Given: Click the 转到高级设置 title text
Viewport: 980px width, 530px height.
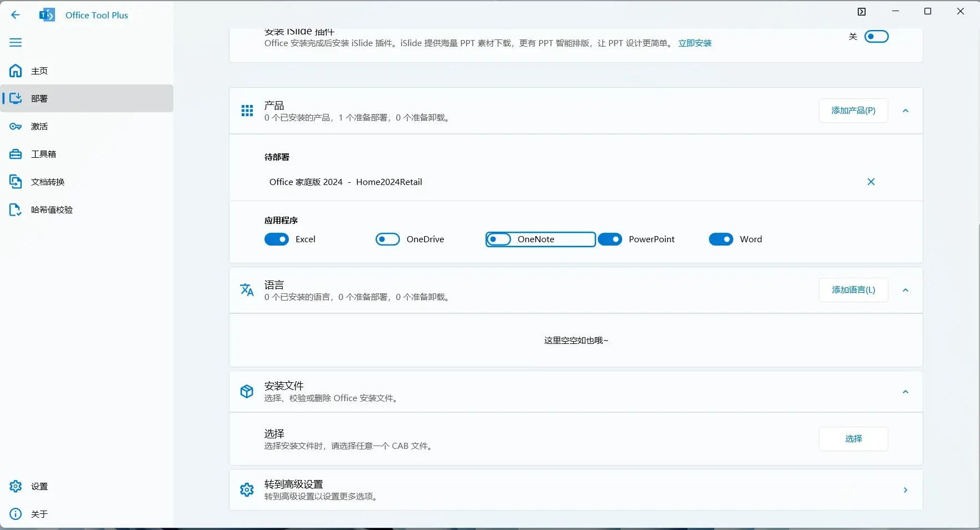Looking at the screenshot, I should click(x=293, y=484).
